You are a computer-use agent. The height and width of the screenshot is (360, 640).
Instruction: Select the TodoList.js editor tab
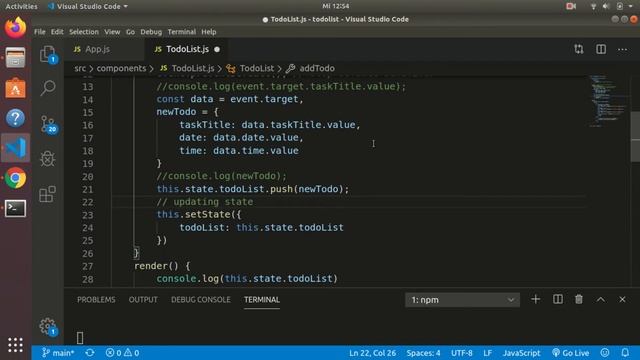(x=186, y=49)
